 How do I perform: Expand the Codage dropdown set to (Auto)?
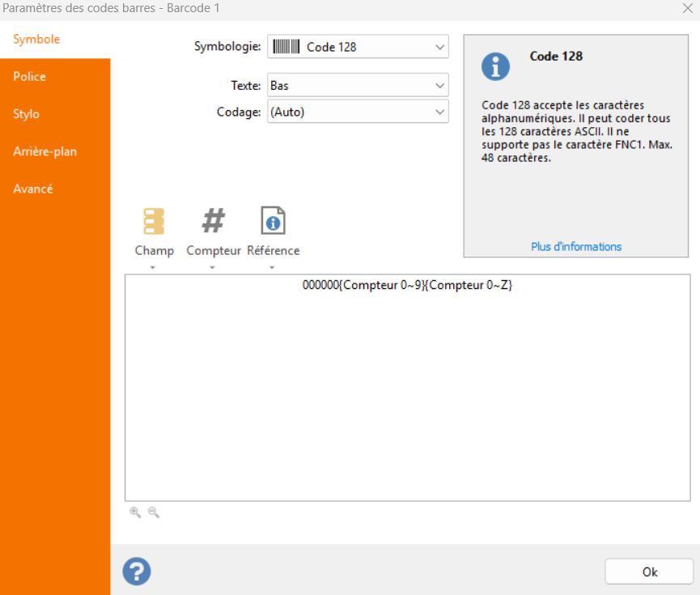click(358, 112)
